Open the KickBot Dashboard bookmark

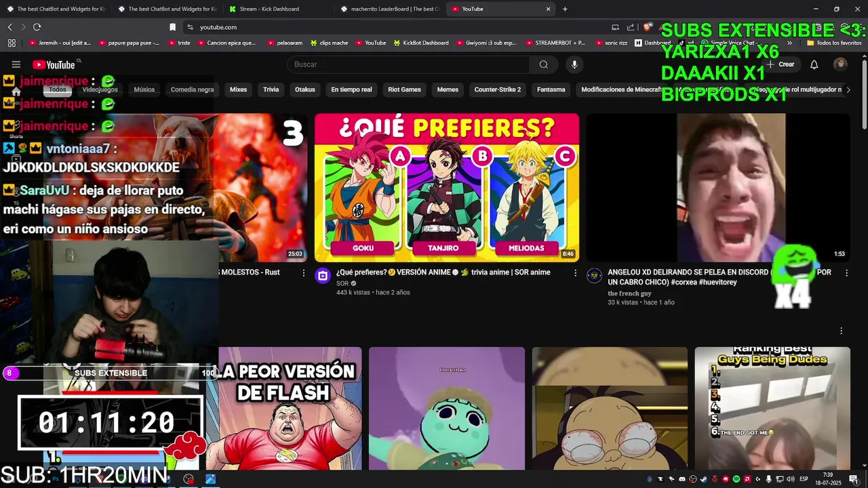(420, 43)
